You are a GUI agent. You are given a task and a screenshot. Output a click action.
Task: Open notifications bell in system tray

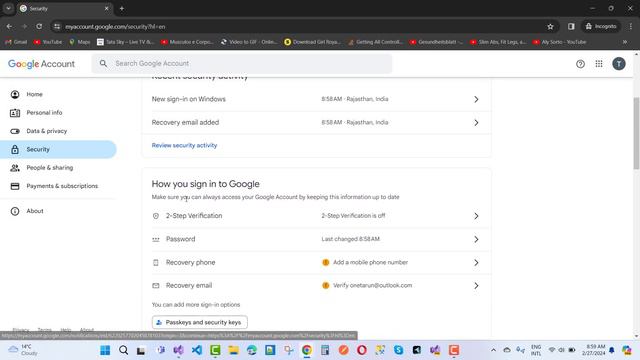pos(611,350)
